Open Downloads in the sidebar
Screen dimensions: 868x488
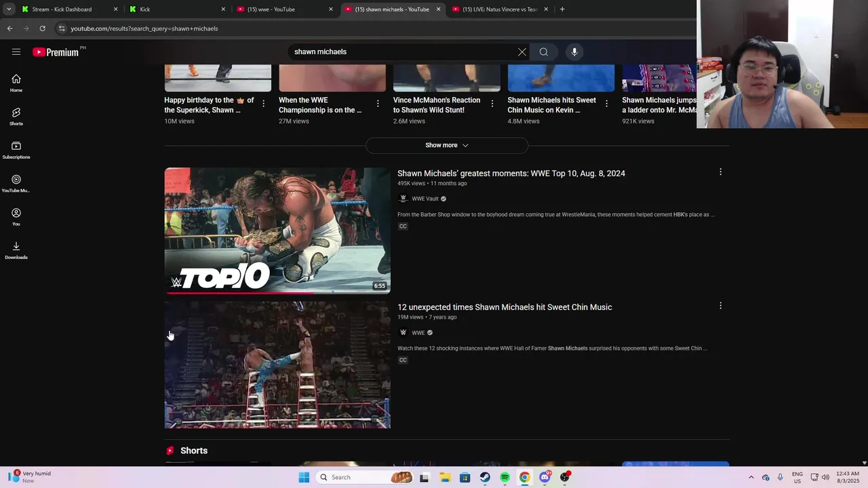tap(16, 251)
